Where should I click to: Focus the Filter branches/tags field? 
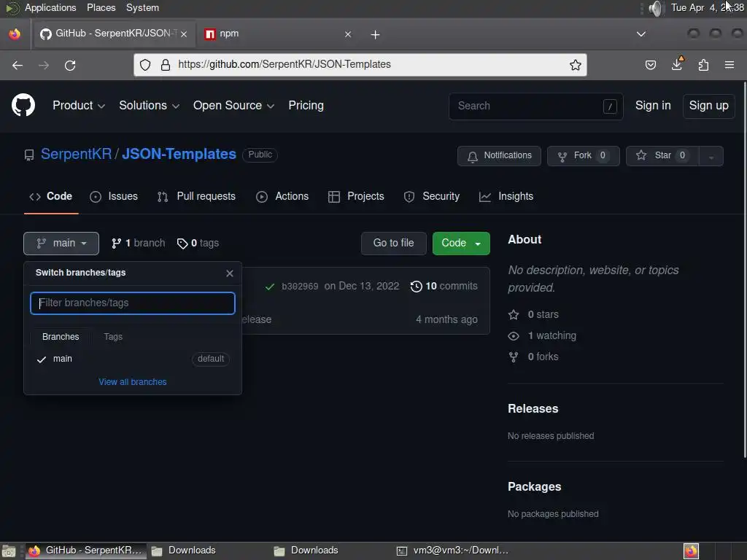click(133, 303)
